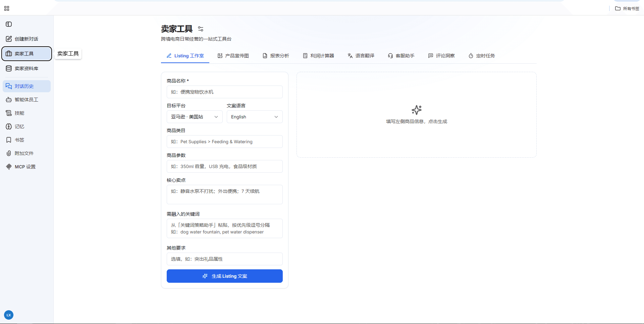Switch to the 定时任务 tab
644x324 pixels.
pos(482,56)
